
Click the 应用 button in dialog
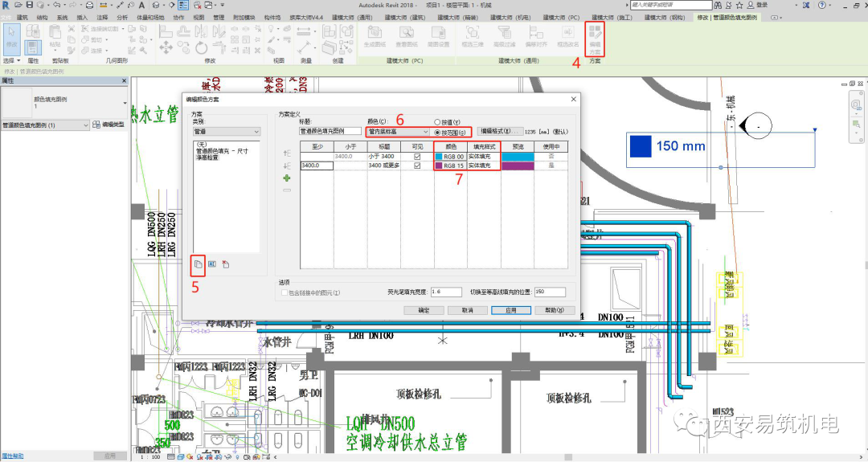click(511, 310)
